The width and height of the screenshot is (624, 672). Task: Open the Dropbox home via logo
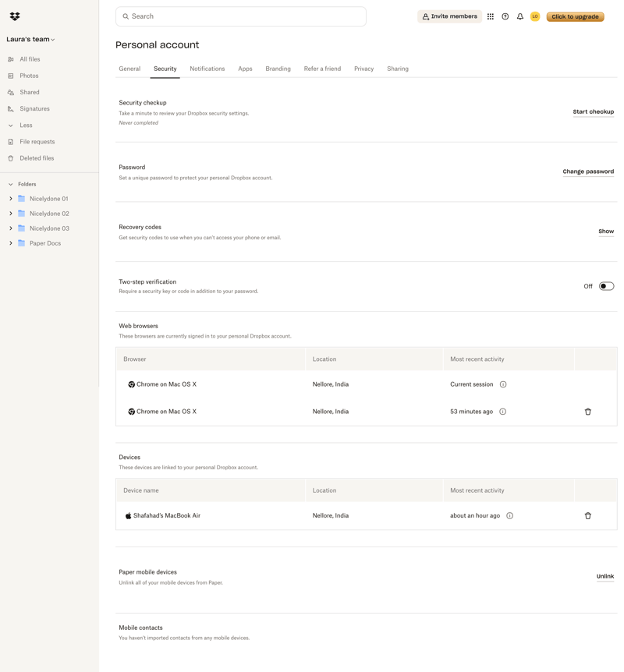pyautogui.click(x=15, y=15)
